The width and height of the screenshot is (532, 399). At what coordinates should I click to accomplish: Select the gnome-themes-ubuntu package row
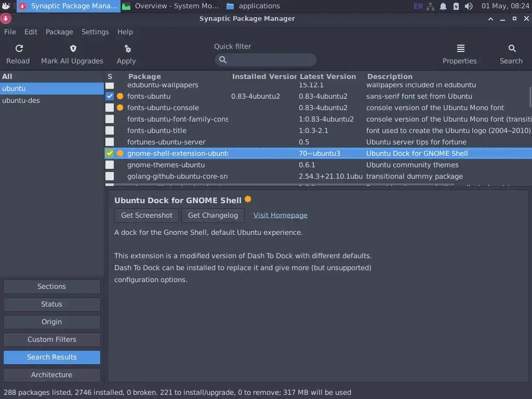[318, 165]
